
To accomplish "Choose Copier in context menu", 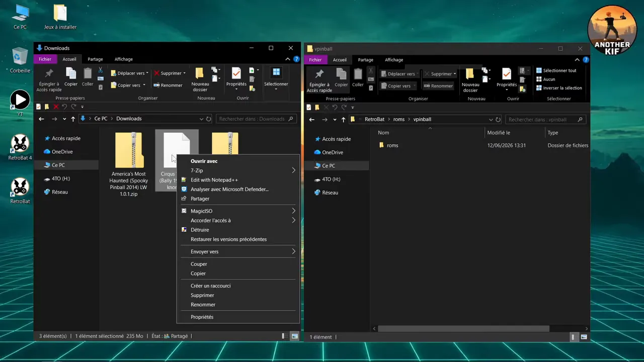I will click(x=238, y=274).
